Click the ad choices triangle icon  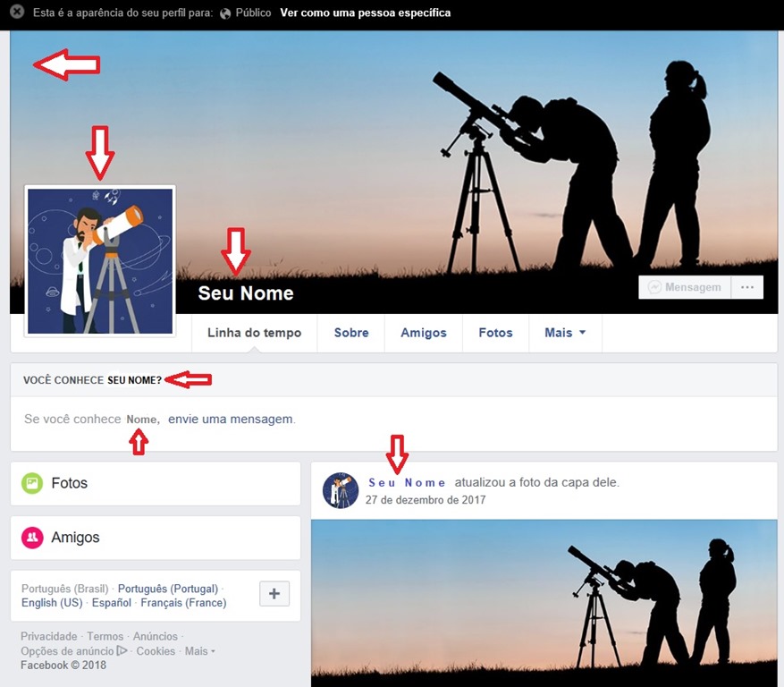(122, 651)
